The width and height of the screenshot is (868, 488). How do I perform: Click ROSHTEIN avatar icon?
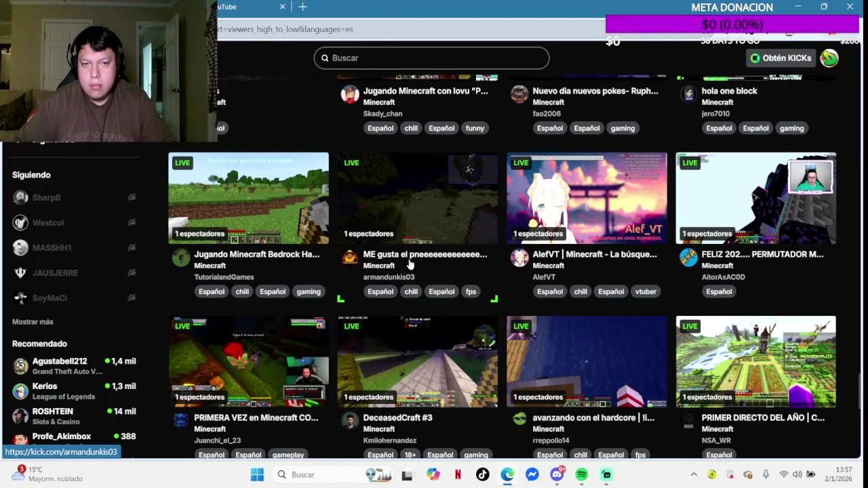[x=20, y=416]
